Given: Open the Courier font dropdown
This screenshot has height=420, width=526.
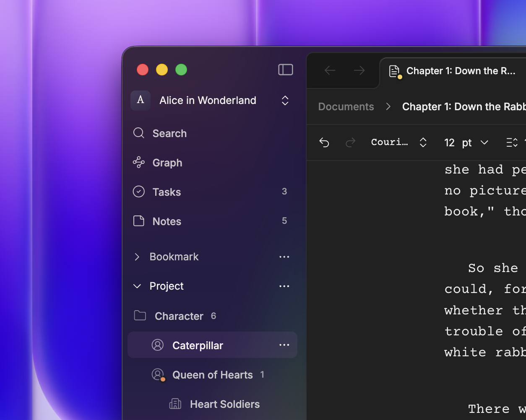Looking at the screenshot, I should click(399, 143).
